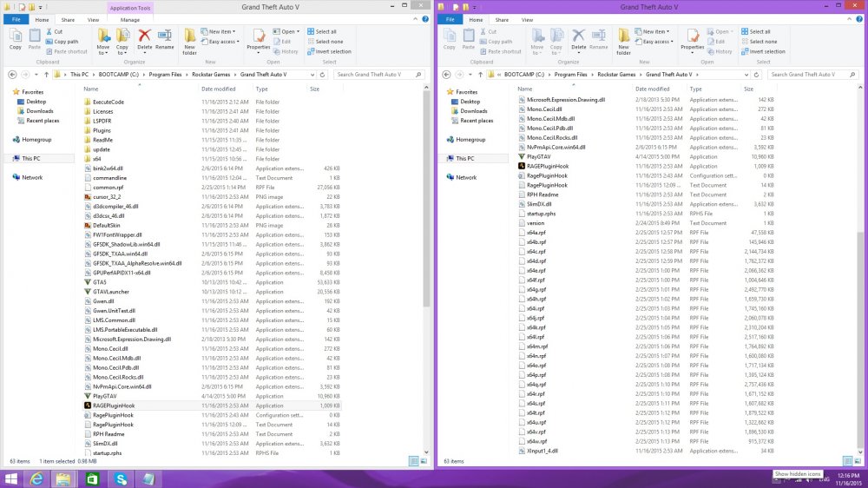868x488 pixels.
Task: Open recent locations dropdown in left window
Action: coord(36,74)
